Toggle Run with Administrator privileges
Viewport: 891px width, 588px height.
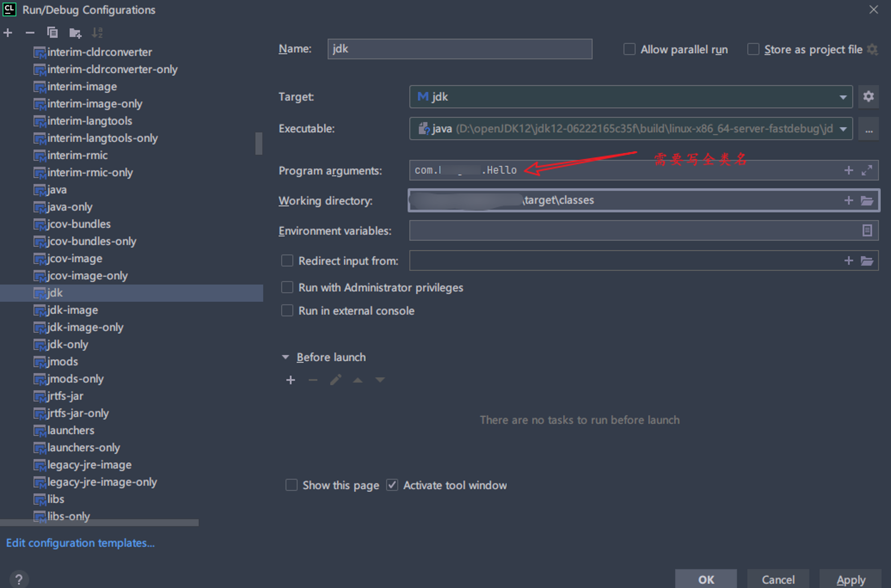(x=287, y=287)
